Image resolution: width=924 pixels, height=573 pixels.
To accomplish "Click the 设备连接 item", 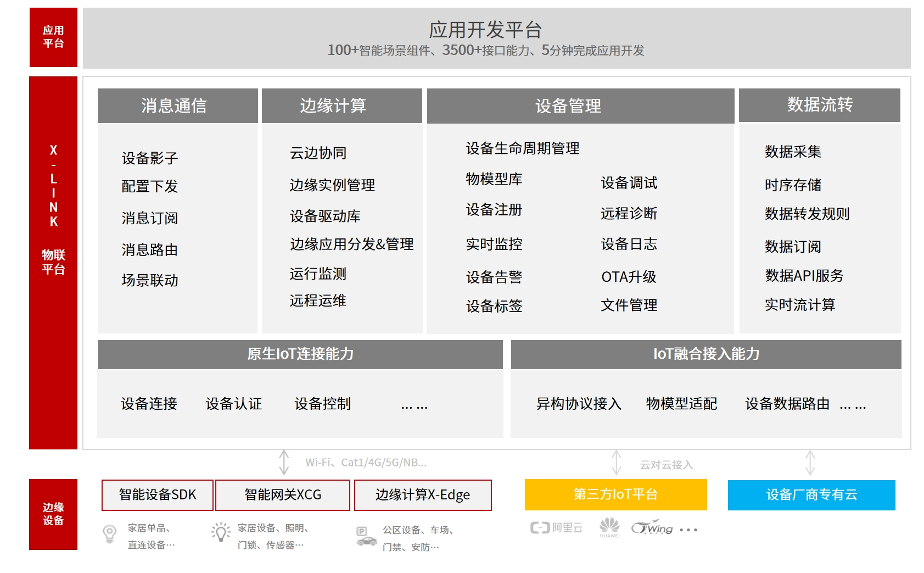I will (x=149, y=404).
